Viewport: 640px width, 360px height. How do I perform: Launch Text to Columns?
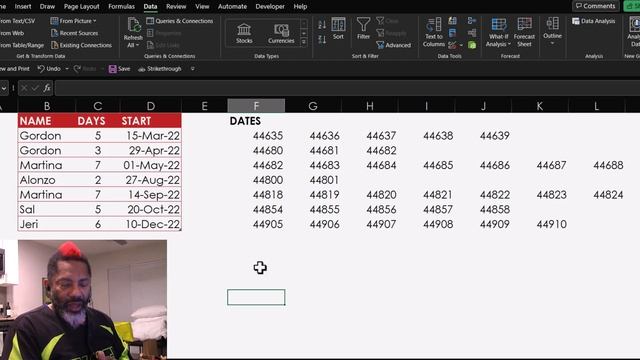coord(434,32)
